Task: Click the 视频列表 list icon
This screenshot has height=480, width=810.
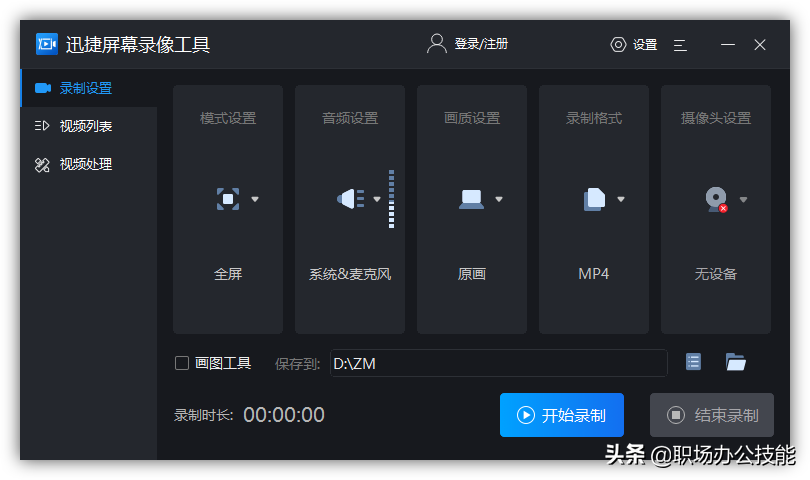Action: point(42,126)
